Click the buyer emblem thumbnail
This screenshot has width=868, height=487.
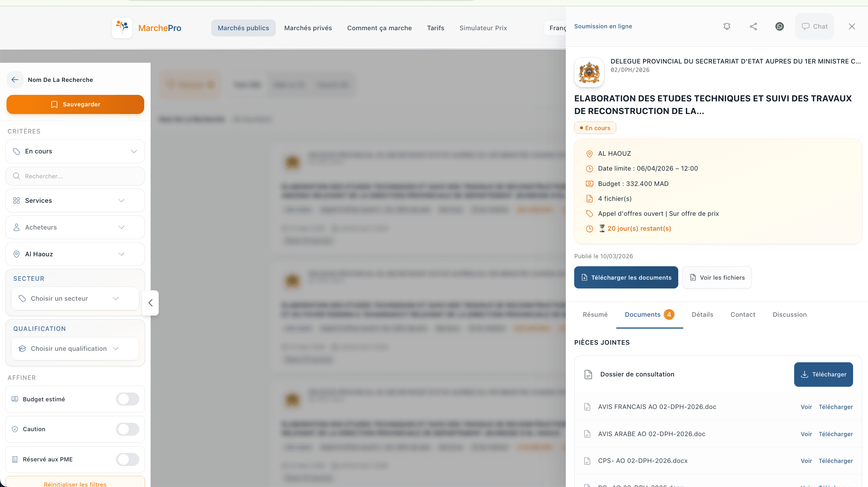click(589, 72)
